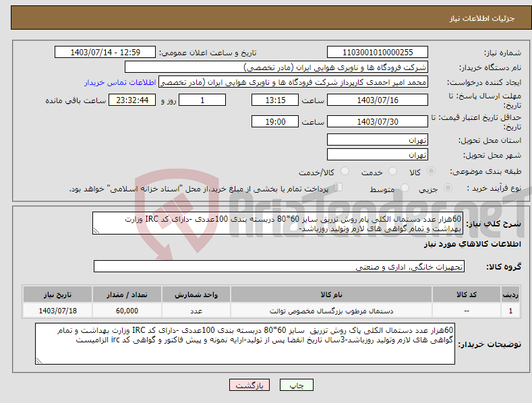This screenshot has width=532, height=403.
Task: Click the price validity date 1403/07/30
Action: pyautogui.click(x=378, y=121)
